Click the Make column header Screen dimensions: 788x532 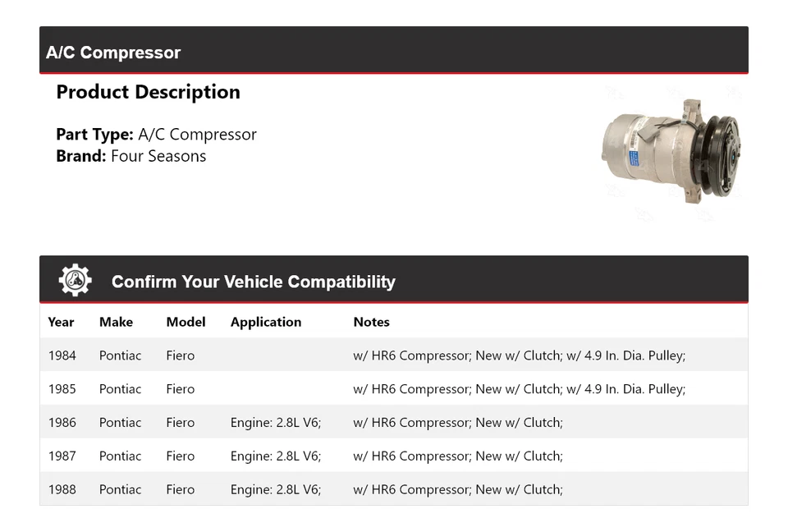click(x=116, y=322)
